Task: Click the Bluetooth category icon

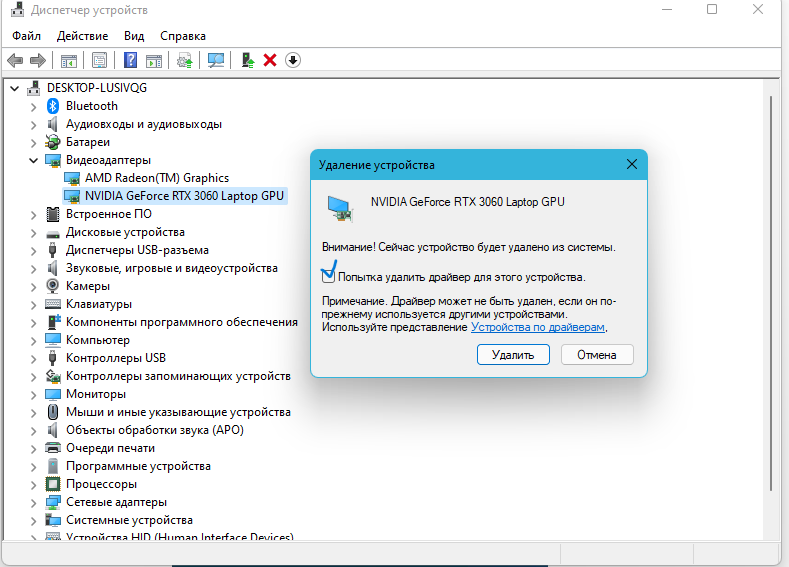Action: [53, 106]
